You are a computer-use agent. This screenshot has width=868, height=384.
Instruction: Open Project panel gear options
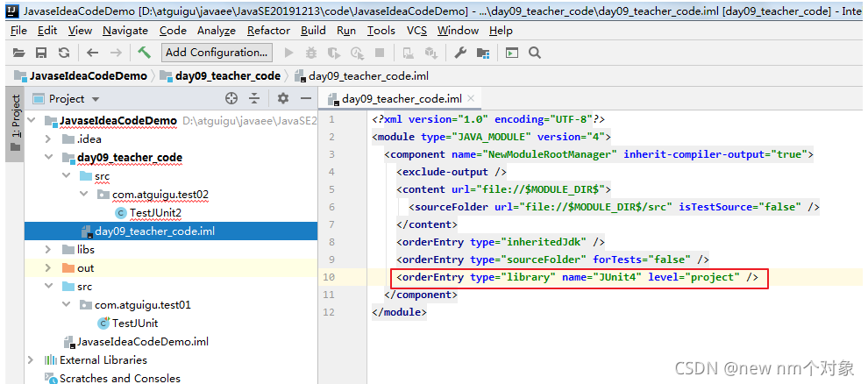(x=283, y=98)
